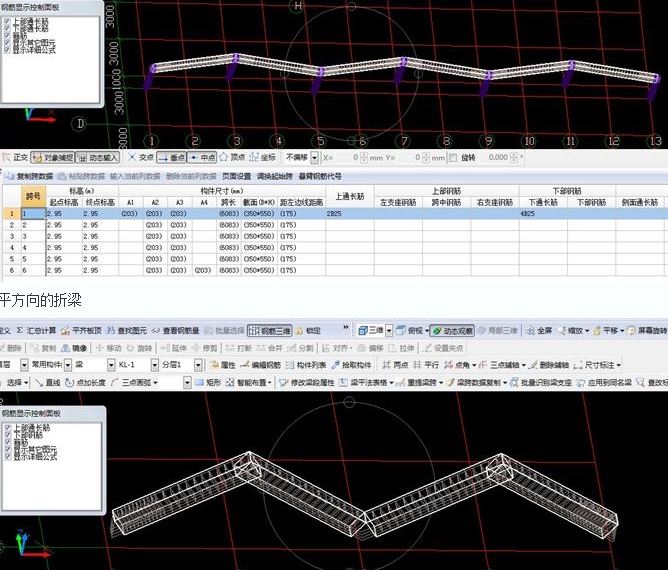Open 查看钢筋量 view rebar quantity
This screenshot has height=570, width=668.
[x=175, y=331]
